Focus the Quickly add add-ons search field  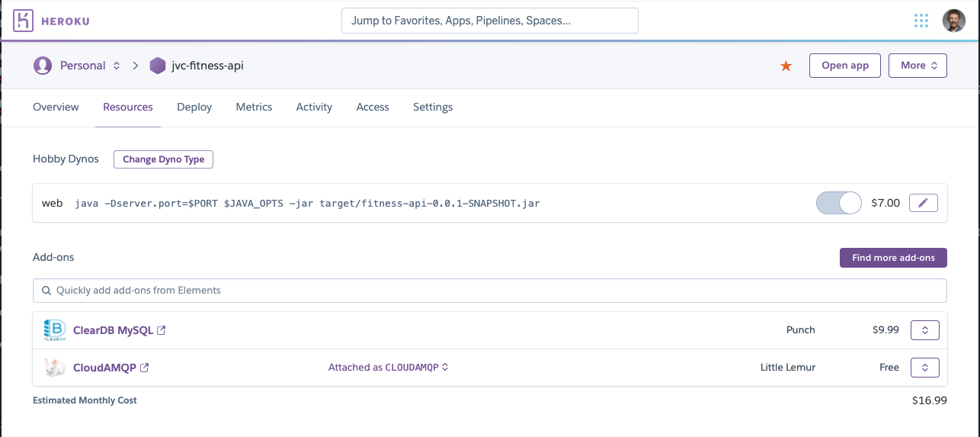coord(489,291)
